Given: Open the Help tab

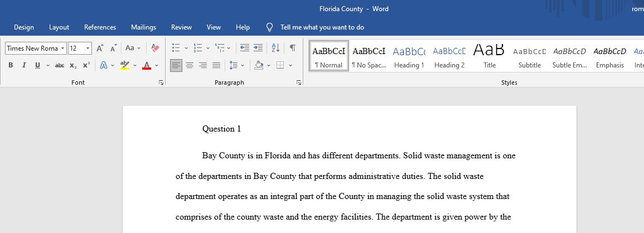Looking at the screenshot, I should click(x=243, y=27).
